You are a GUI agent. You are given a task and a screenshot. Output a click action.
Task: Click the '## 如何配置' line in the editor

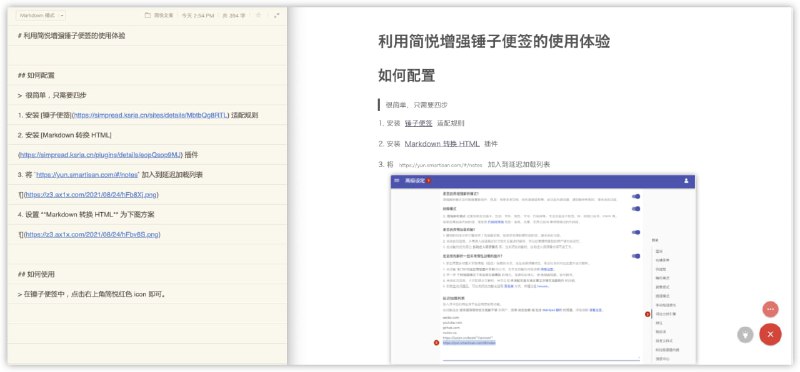point(36,76)
